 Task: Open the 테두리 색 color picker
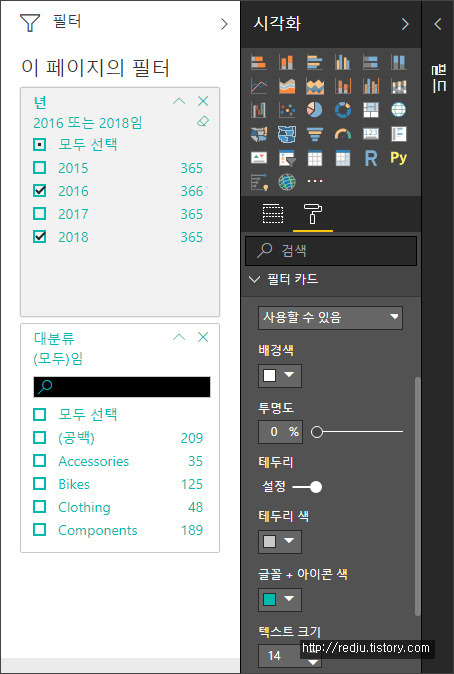(x=280, y=542)
